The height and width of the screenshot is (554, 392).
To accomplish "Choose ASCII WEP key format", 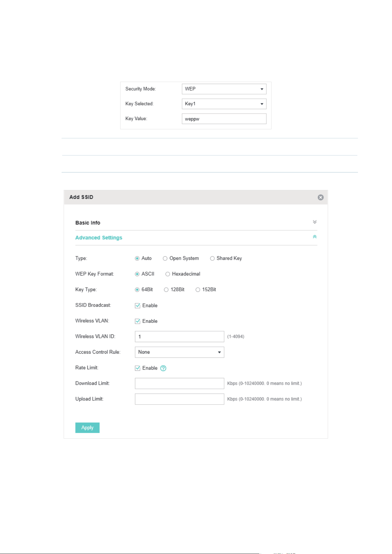I will click(x=137, y=274).
